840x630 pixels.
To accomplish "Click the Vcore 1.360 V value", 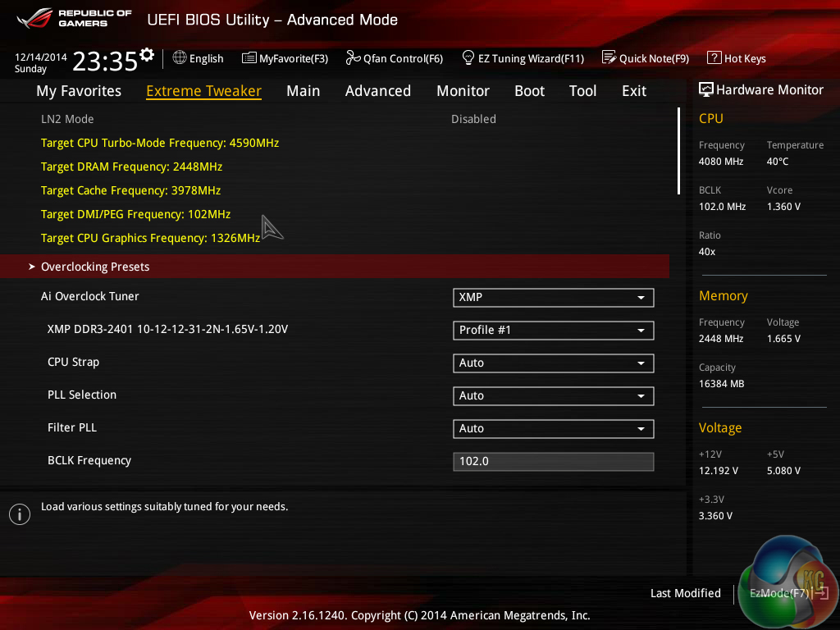I will [783, 206].
